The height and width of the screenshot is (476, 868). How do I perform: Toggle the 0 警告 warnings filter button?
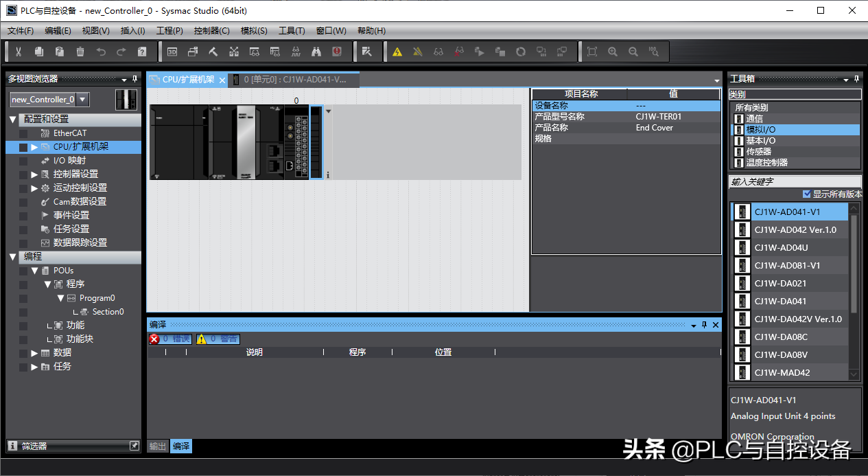pos(218,339)
